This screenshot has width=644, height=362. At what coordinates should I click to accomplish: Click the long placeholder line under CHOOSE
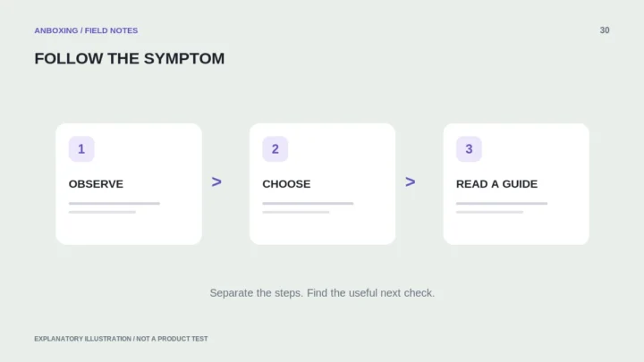tap(308, 203)
